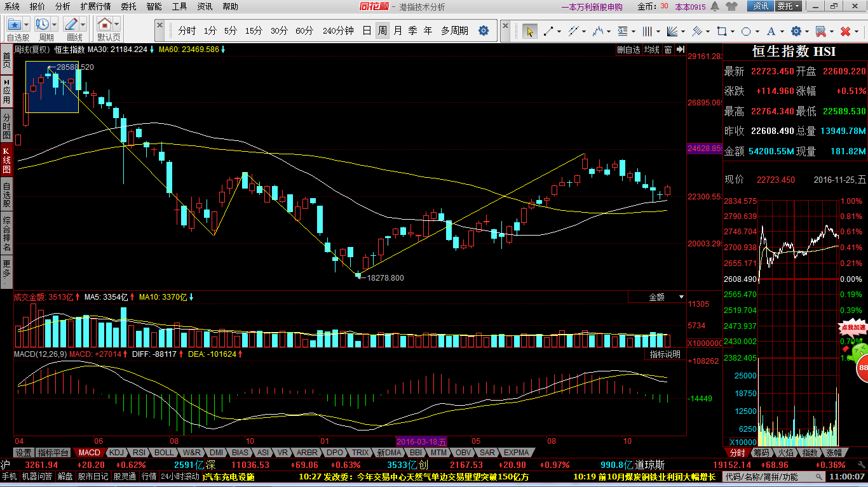Image resolution: width=868 pixels, height=487 pixels.
Task: Expand the 画线 dropdown arrow
Action: point(83,25)
